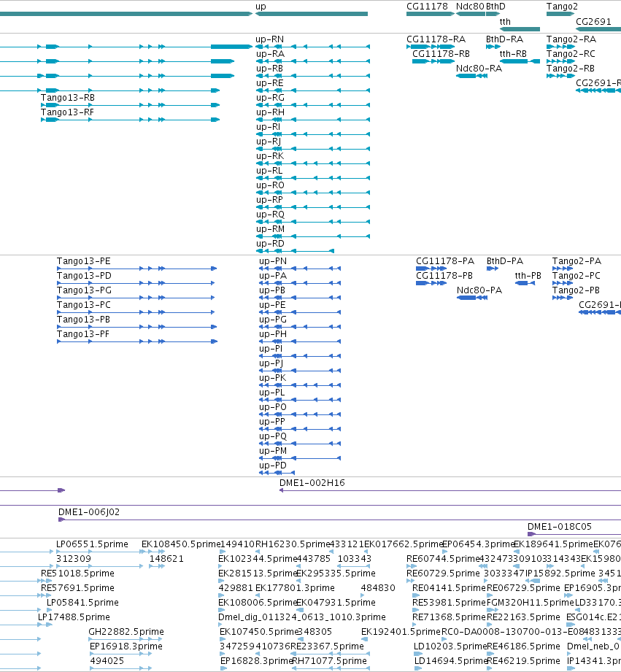The image size is (621, 672).
Task: Select EST LD10203.5prime
Action: [x=450, y=646]
